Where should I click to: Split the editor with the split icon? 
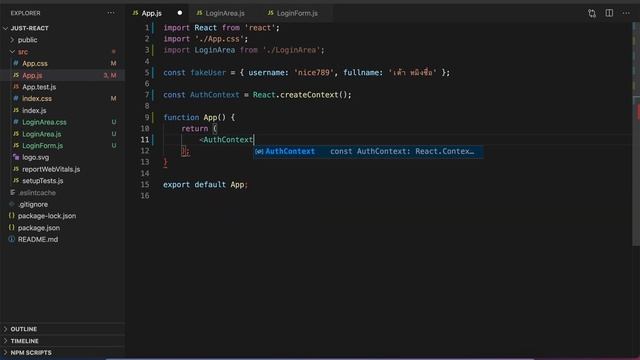(609, 13)
